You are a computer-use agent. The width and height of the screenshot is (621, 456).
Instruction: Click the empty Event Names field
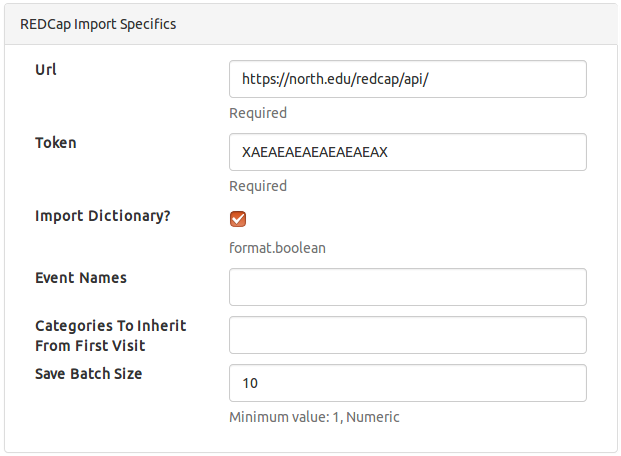pyautogui.click(x=407, y=287)
